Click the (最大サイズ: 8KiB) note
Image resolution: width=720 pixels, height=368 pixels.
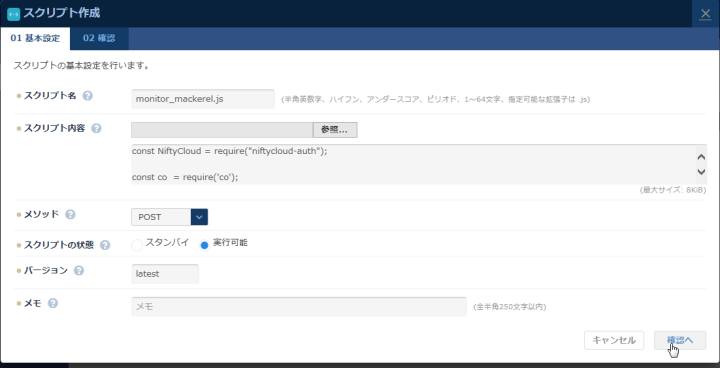coord(673,190)
